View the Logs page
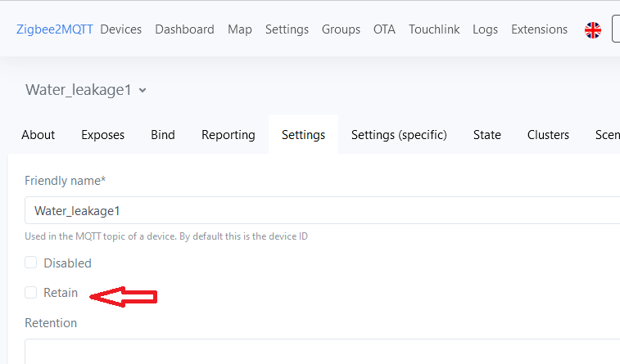620x364 pixels. 485,29
